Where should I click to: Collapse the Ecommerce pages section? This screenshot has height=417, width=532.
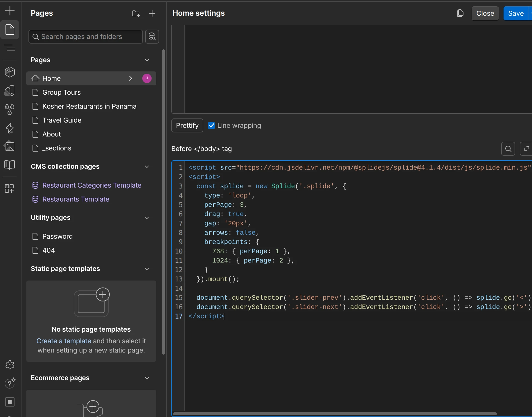tap(147, 378)
